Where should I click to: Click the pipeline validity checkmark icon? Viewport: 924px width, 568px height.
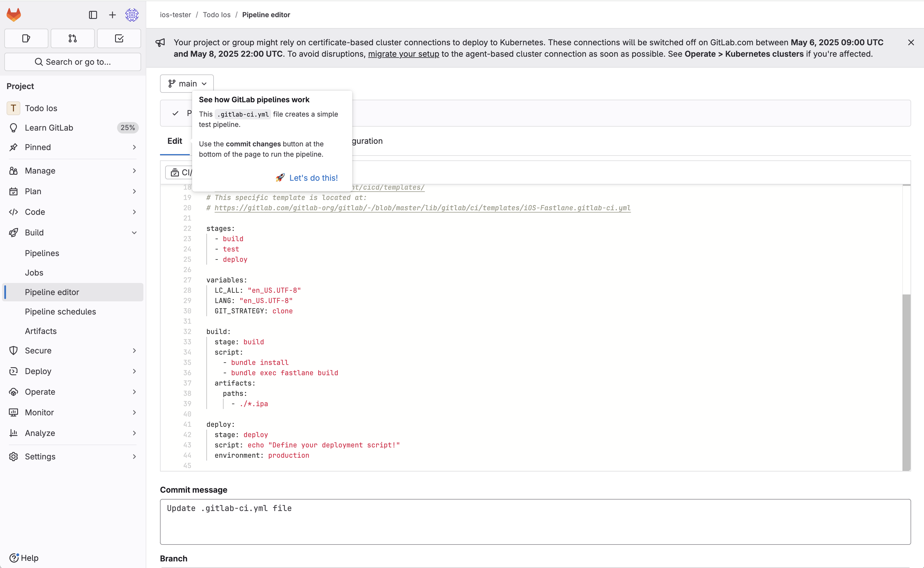(175, 113)
